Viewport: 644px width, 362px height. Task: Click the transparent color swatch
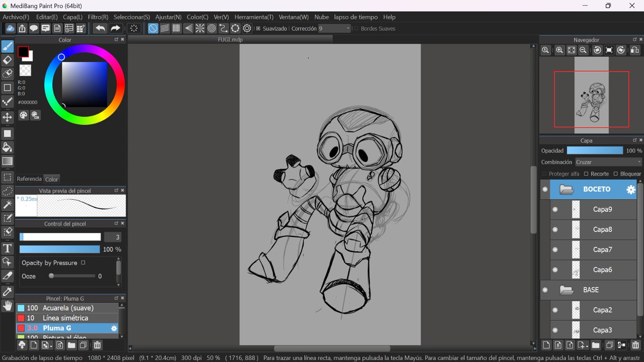pyautogui.click(x=25, y=70)
